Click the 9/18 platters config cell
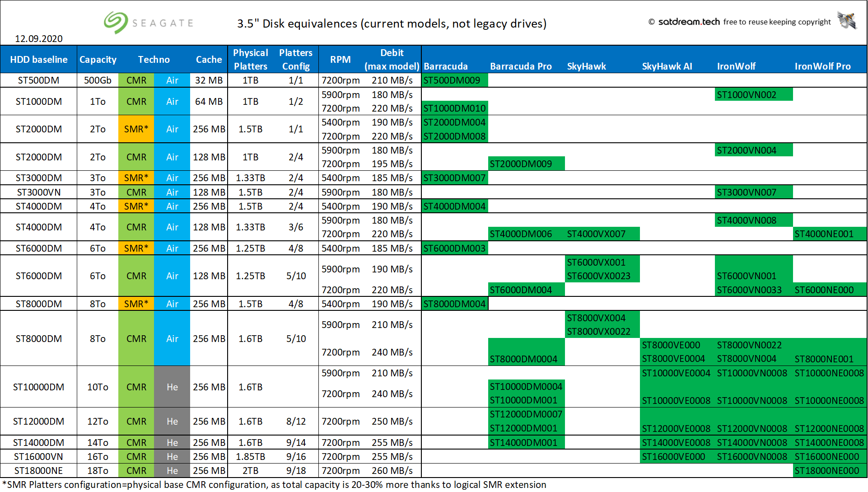 [296, 470]
